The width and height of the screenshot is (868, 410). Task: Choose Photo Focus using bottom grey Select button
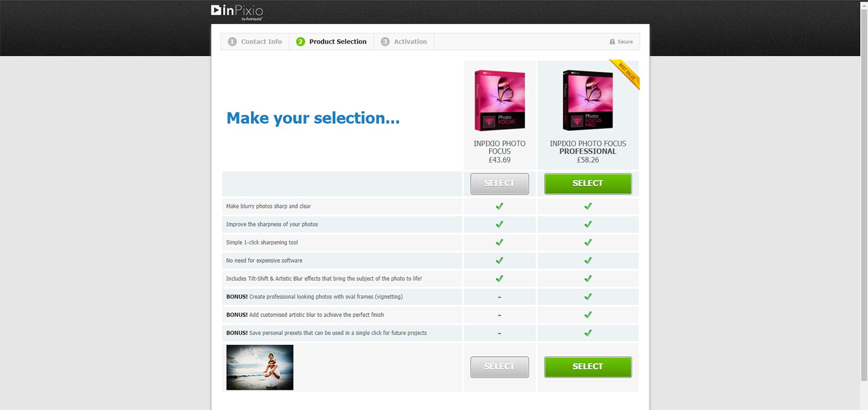[x=499, y=367]
